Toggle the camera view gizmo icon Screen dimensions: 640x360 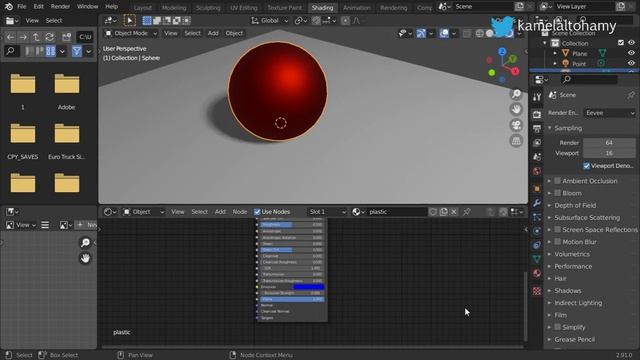516,125
